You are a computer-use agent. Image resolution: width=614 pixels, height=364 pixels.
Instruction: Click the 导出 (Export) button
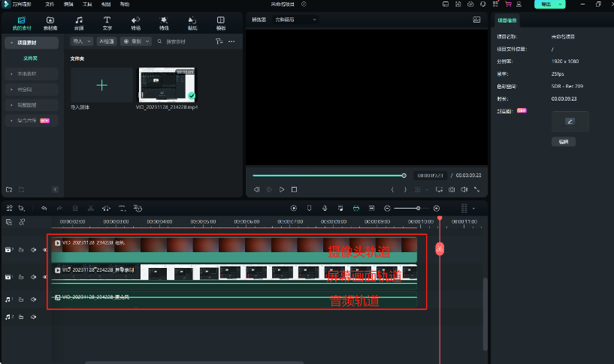point(547,5)
